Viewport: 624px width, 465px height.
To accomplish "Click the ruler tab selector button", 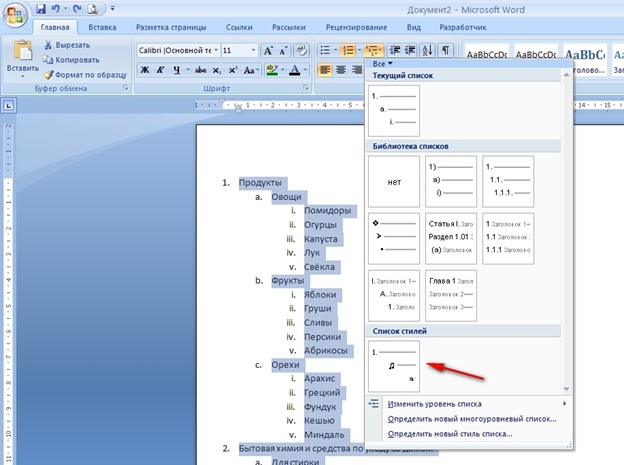I will (x=9, y=106).
